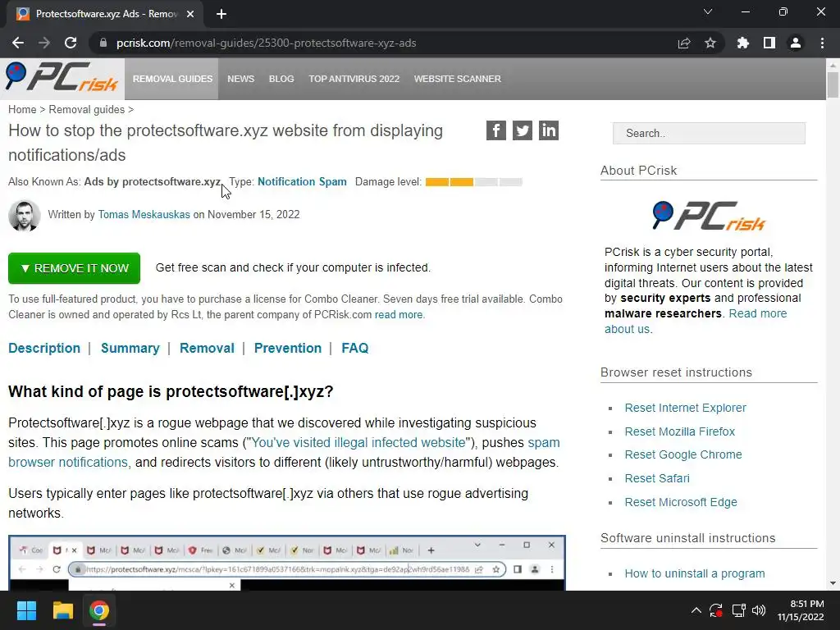Click the read more link about Combo Cleaner
Screen dimensions: 840x630
click(x=399, y=314)
